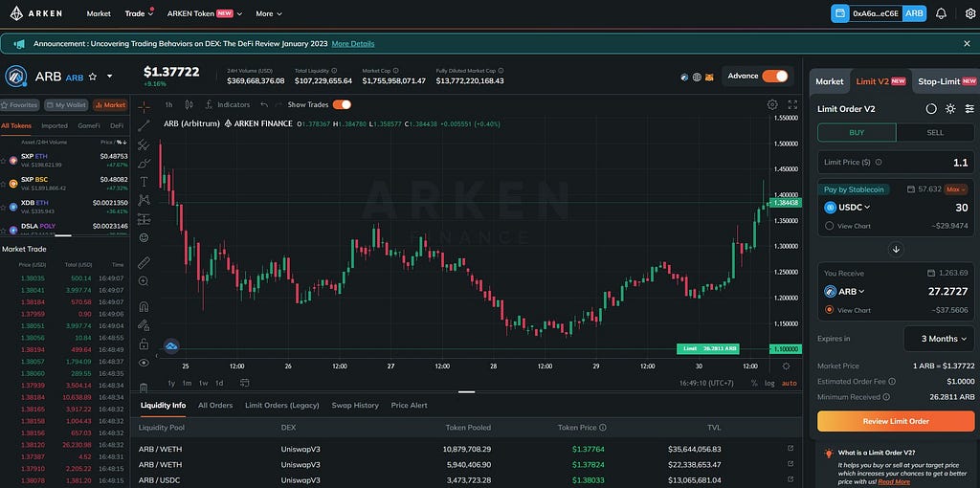Screen dimensions: 980x488
Task: Toggle auto scale on chart
Action: [x=790, y=383]
